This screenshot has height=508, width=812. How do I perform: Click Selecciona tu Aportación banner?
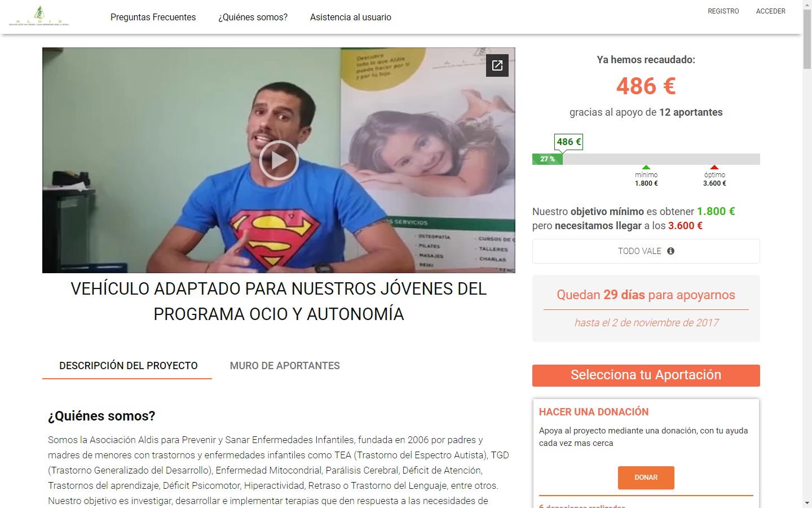646,375
